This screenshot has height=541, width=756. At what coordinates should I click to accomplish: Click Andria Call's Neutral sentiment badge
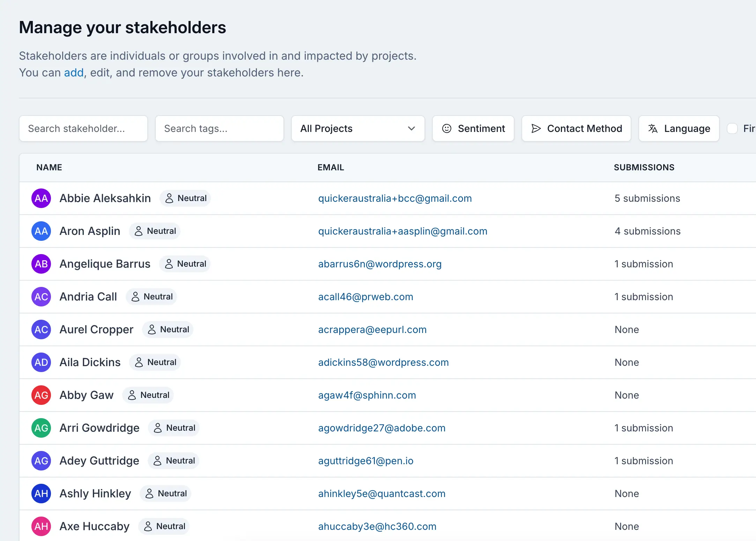tap(151, 297)
